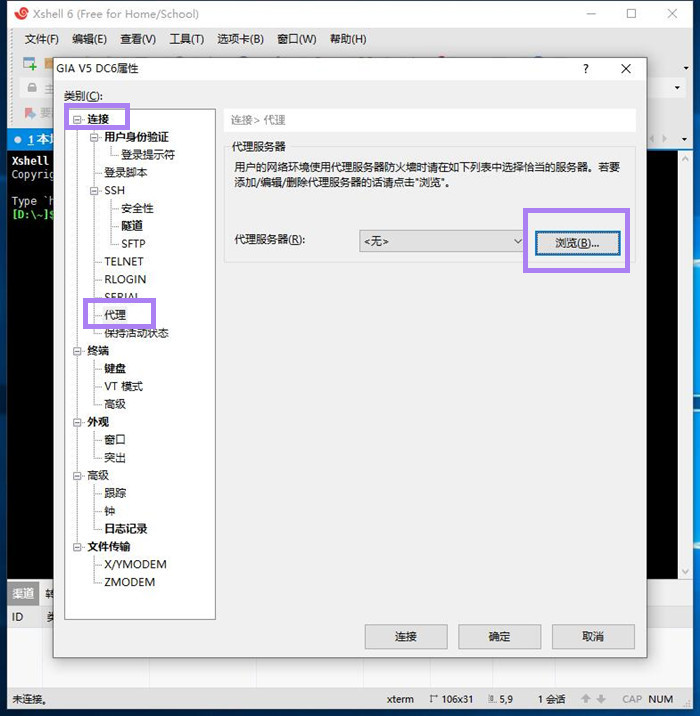
Task: Click the status bar up arrow icon
Action: (586, 699)
